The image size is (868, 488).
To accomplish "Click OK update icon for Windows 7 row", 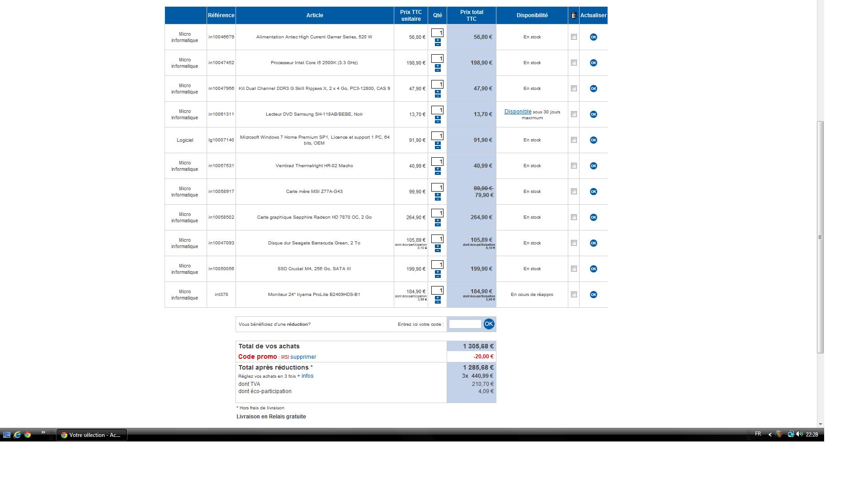I will 593,140.
